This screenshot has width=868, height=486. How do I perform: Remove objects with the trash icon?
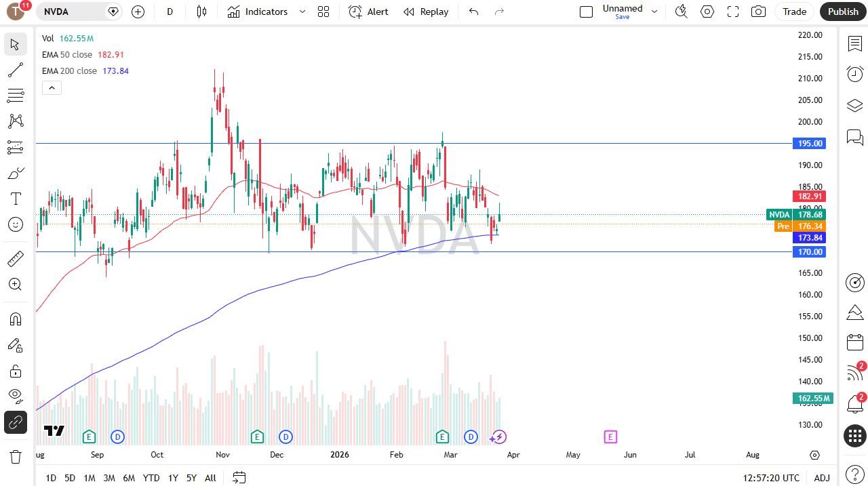point(15,456)
